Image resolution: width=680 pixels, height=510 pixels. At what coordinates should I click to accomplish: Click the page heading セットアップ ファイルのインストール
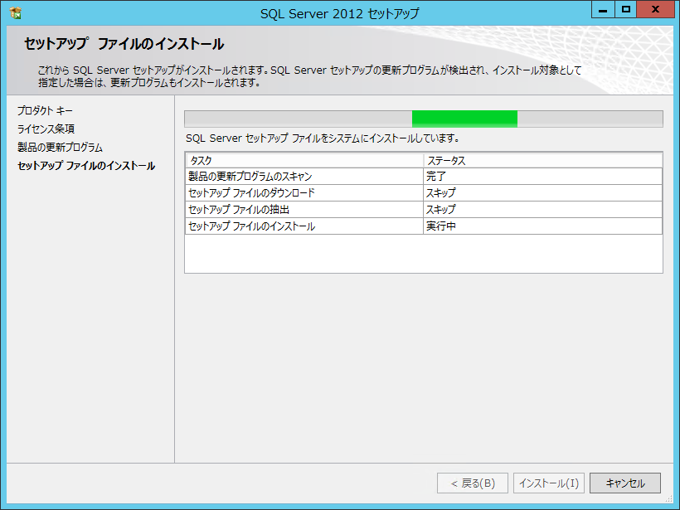[124, 44]
